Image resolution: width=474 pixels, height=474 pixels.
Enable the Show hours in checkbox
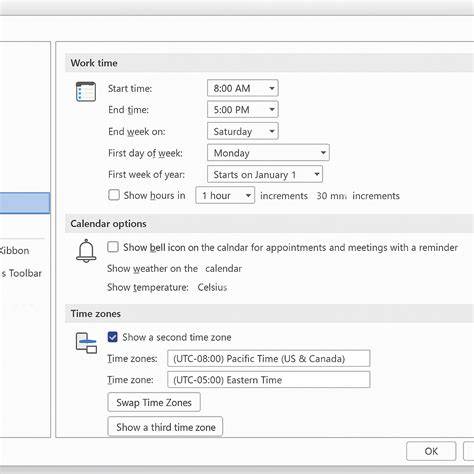pos(114,195)
